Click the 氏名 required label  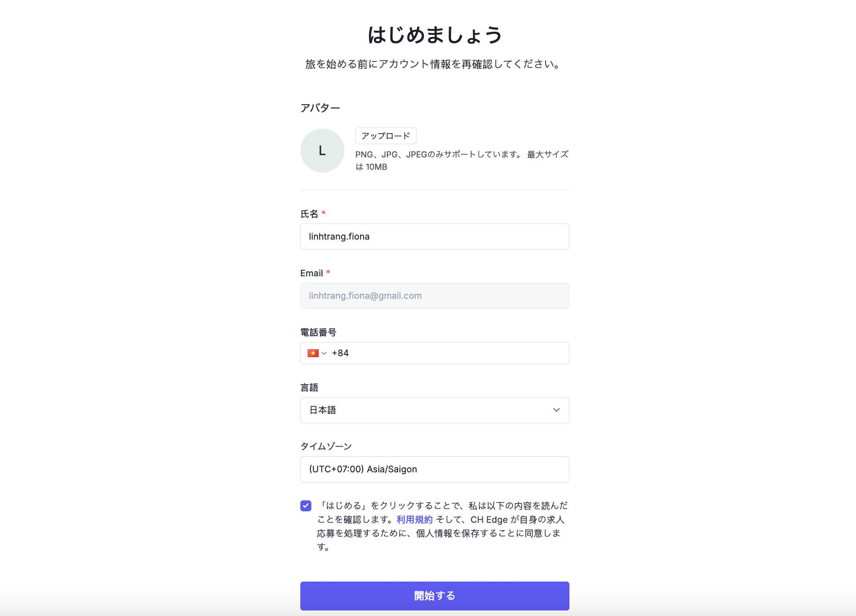pyautogui.click(x=313, y=214)
